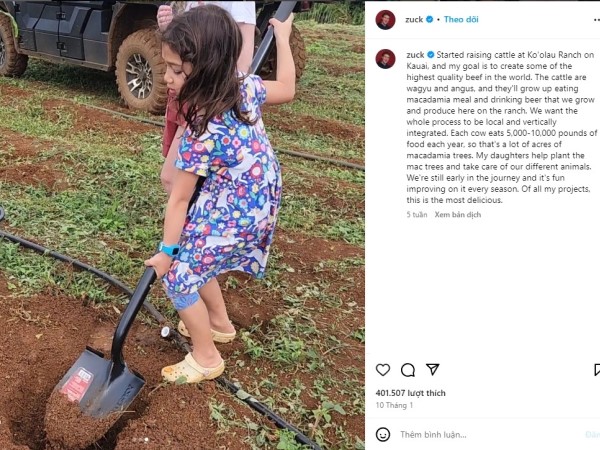Share the post with the paper plane icon

(x=432, y=369)
